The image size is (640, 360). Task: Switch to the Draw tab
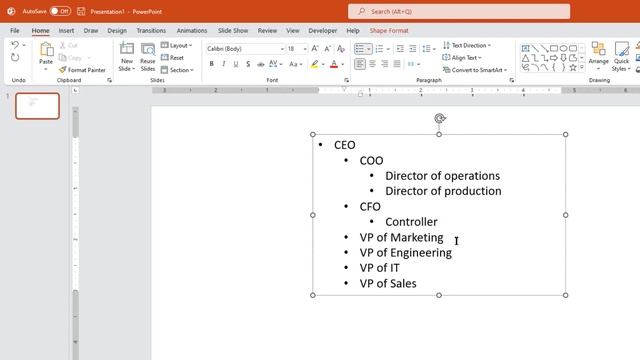pos(91,31)
